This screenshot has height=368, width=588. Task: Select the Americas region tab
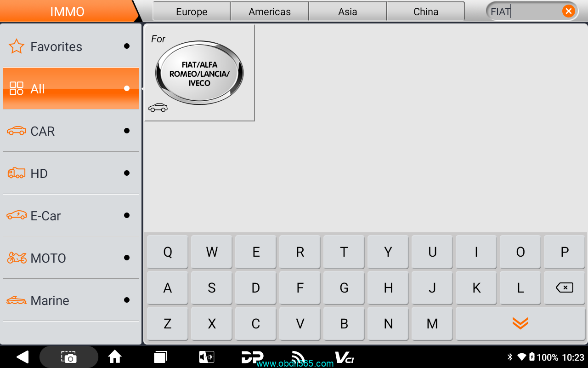270,11
